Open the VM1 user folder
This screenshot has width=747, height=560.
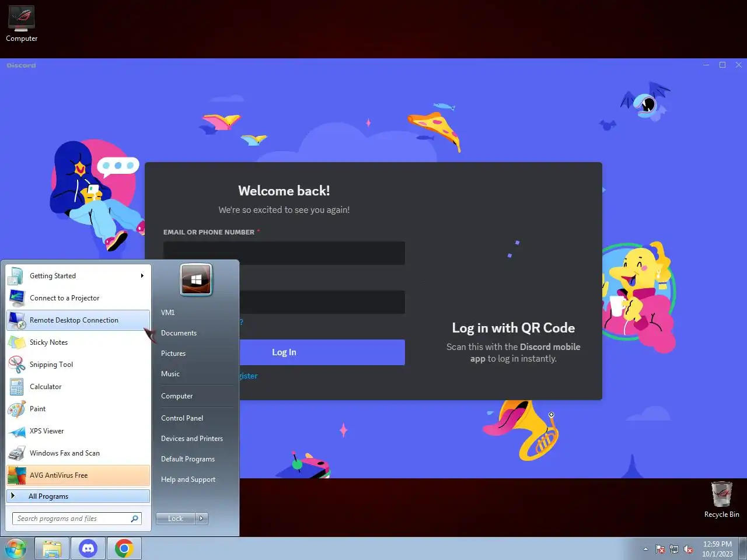[168, 313]
